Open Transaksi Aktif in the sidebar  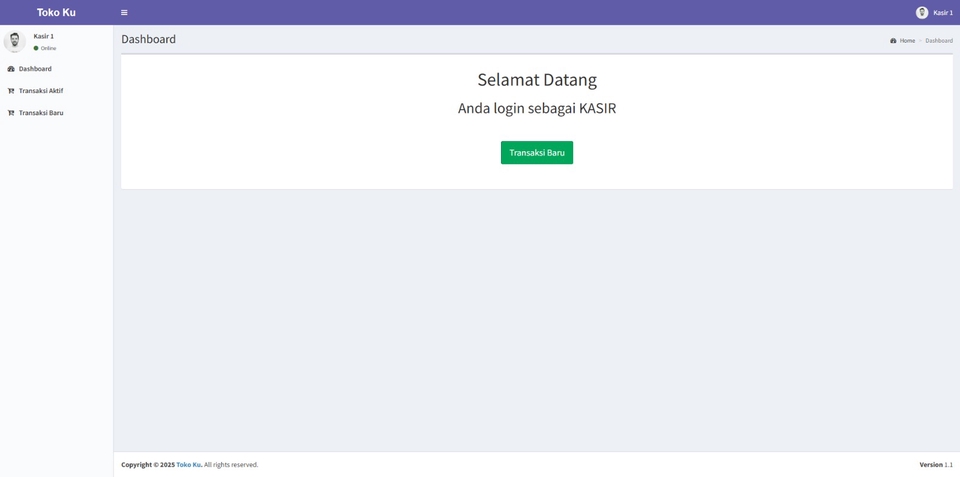56,91
